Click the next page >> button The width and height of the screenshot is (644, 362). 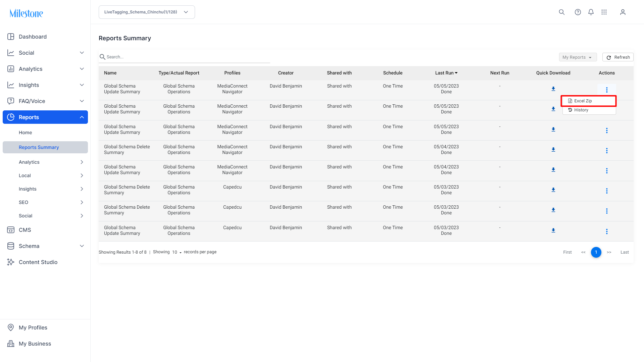tap(609, 252)
